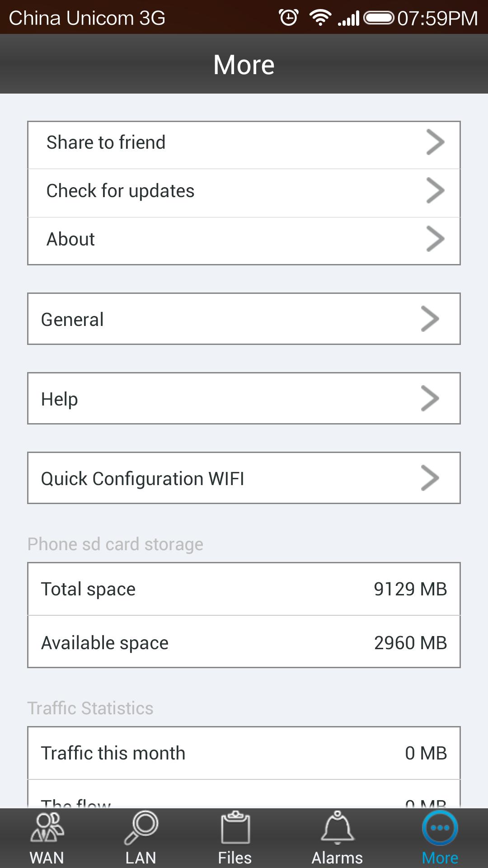Tap the LAN magnifier icon

point(141,827)
